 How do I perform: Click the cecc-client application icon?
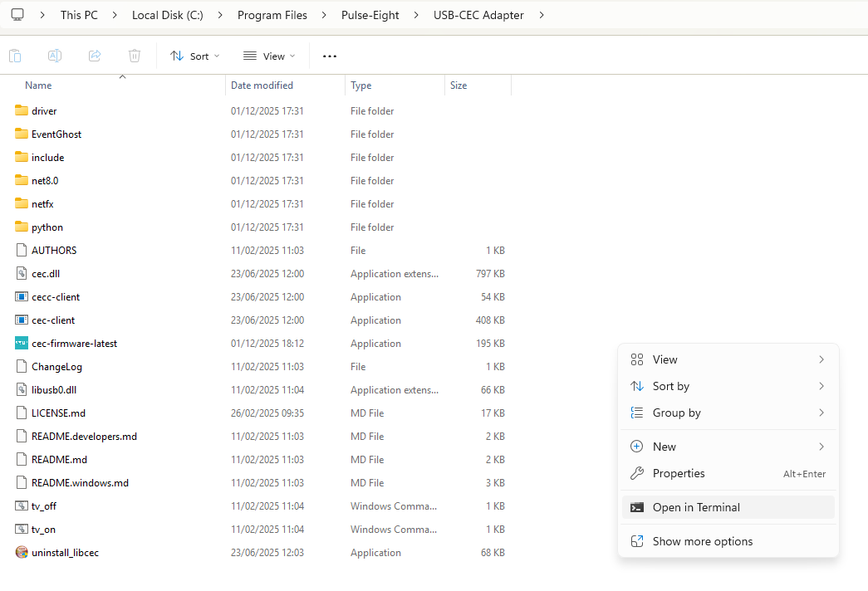click(x=22, y=296)
